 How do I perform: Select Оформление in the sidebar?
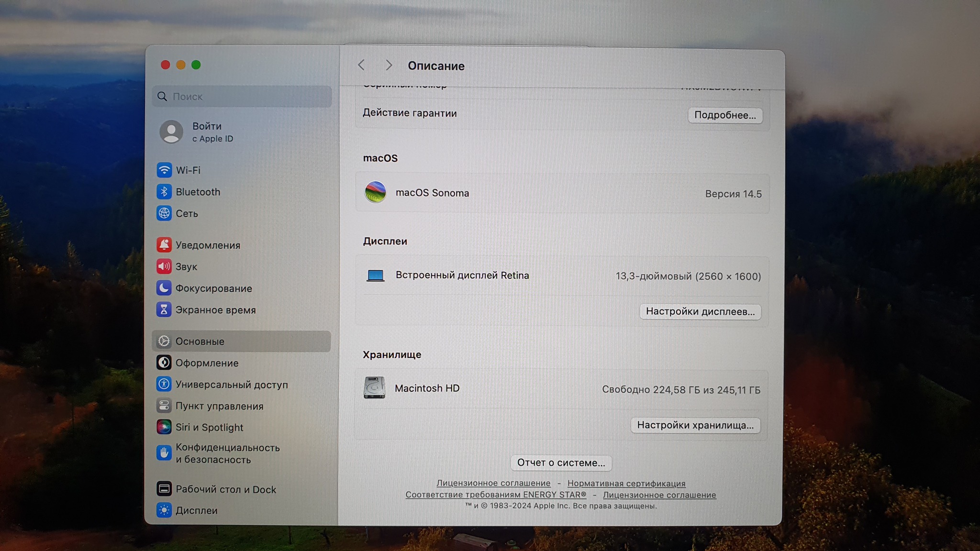tap(207, 363)
